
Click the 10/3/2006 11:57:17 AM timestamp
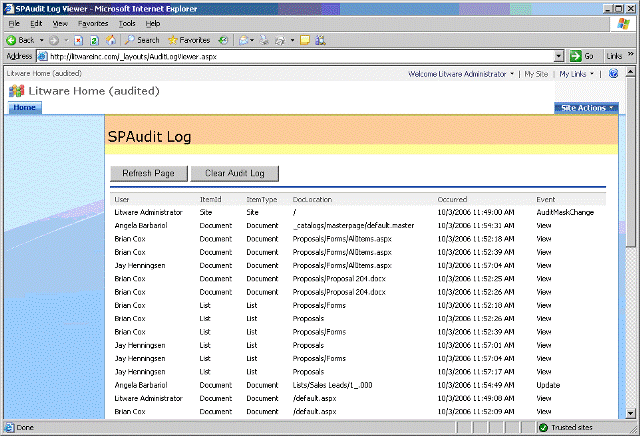[476, 372]
